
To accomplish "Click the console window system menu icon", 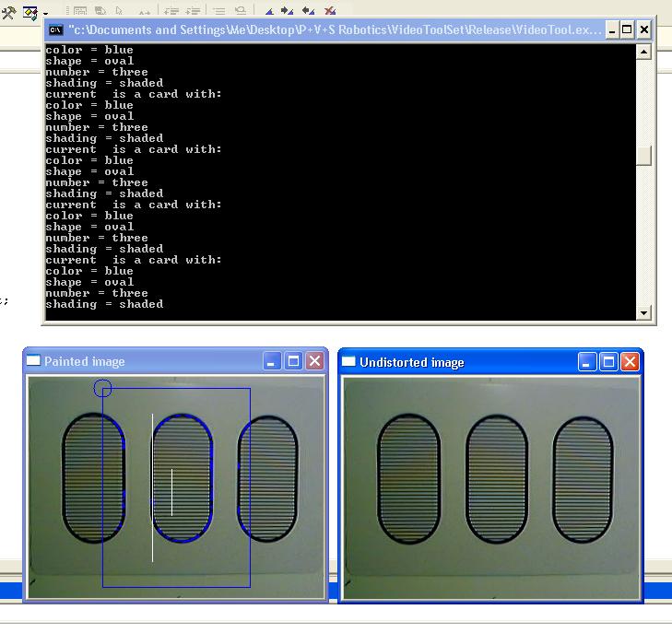I will coord(55,29).
